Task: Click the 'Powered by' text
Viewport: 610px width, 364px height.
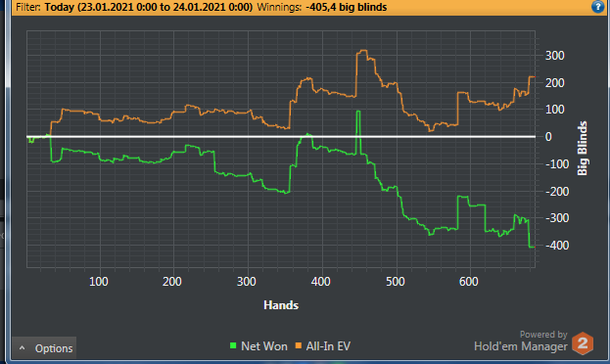Action: 543,335
